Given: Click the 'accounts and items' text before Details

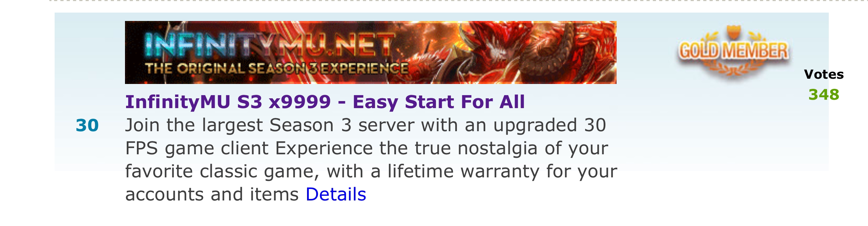Looking at the screenshot, I should click(212, 194).
